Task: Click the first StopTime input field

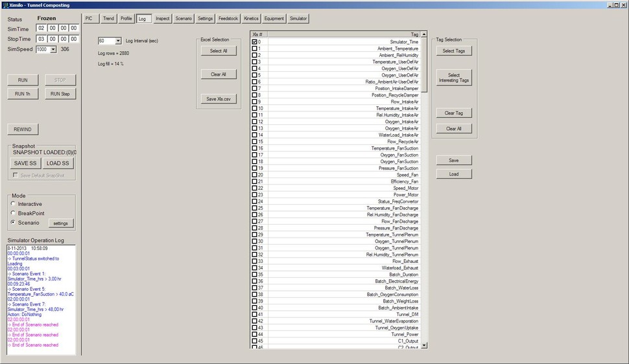Action: coord(42,39)
